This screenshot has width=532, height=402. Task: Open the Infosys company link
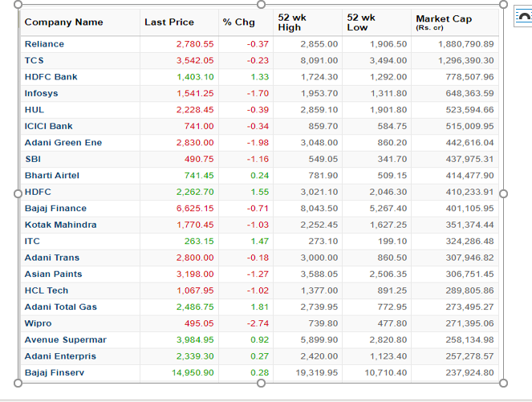pyautogui.click(x=41, y=93)
